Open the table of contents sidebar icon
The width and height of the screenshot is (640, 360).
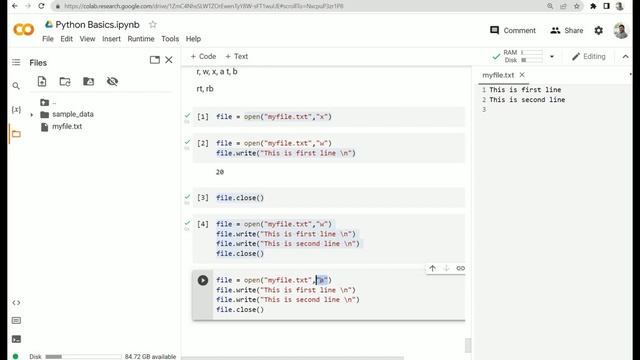[16, 62]
